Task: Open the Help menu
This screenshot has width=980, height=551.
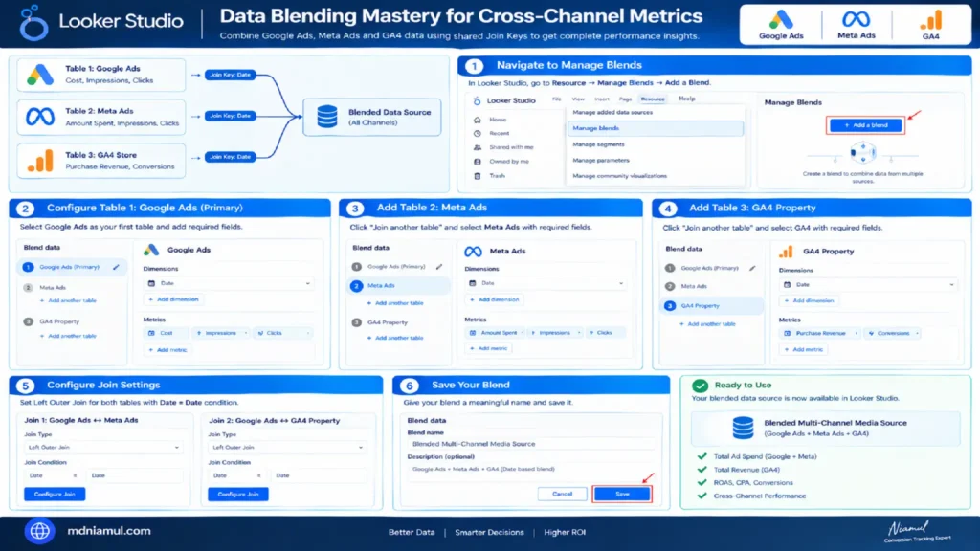Action: (687, 99)
